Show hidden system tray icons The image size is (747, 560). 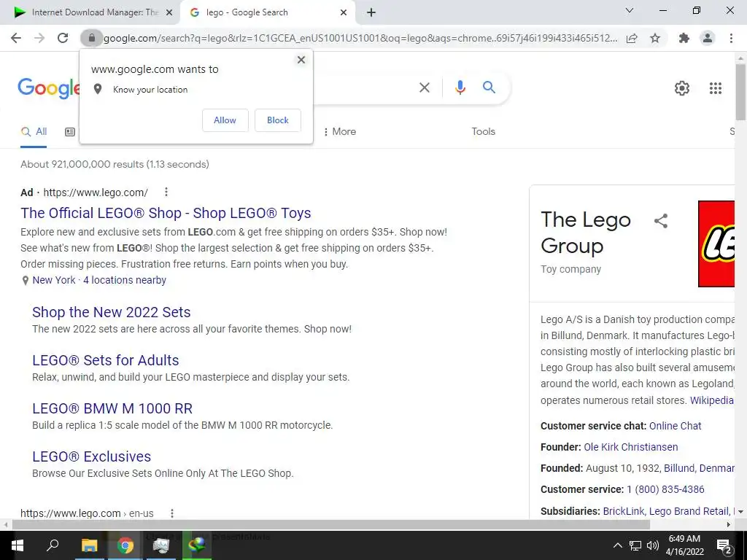click(617, 545)
